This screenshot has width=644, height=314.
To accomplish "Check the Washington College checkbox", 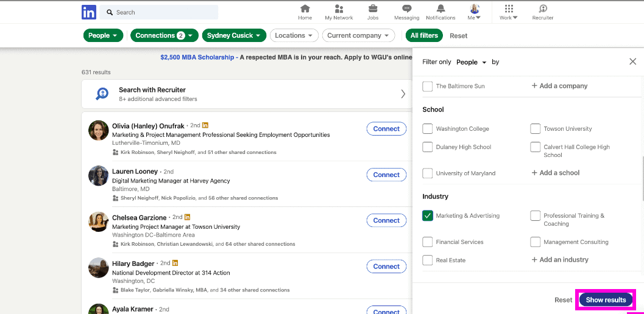I will (x=428, y=128).
